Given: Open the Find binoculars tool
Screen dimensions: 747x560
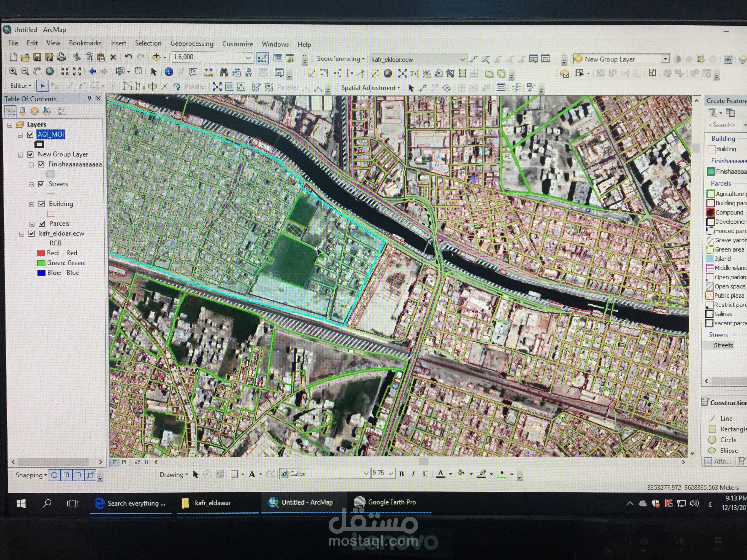Looking at the screenshot, I should (x=224, y=72).
